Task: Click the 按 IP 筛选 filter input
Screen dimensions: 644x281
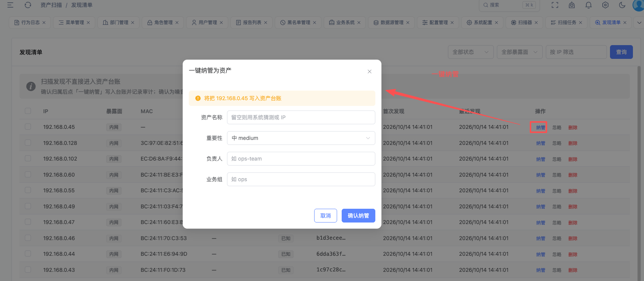Action: (576, 52)
